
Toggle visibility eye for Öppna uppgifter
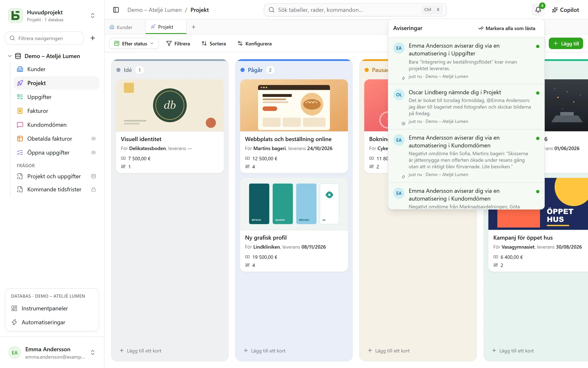pyautogui.click(x=94, y=152)
